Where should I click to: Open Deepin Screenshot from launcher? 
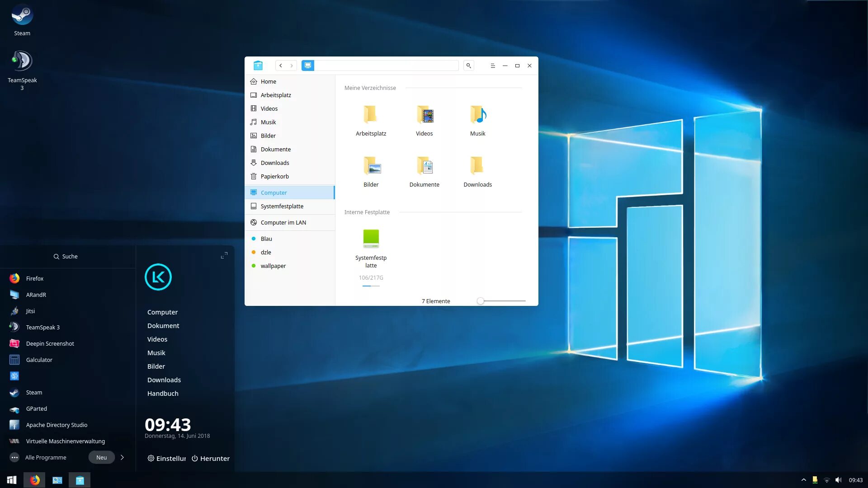[x=50, y=343]
